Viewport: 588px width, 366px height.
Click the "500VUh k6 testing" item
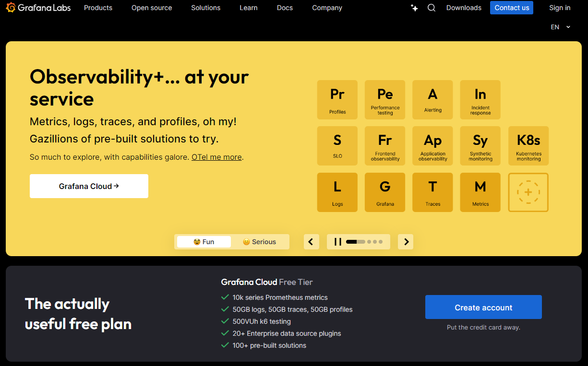(262, 321)
